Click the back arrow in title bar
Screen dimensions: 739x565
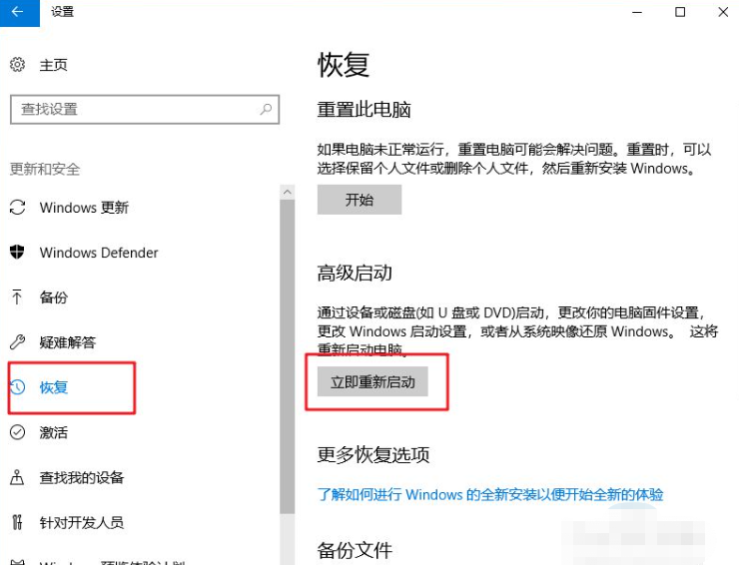(x=18, y=12)
